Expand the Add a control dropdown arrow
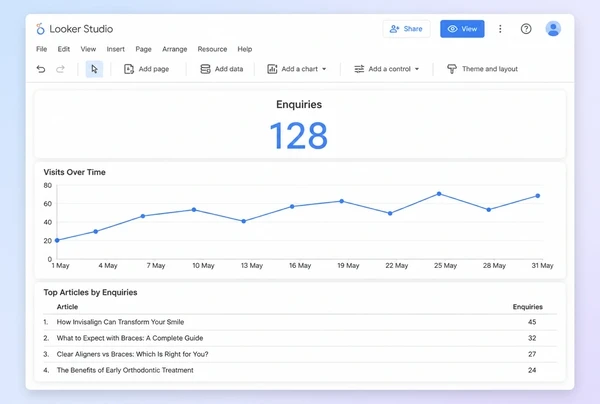 pyautogui.click(x=417, y=69)
